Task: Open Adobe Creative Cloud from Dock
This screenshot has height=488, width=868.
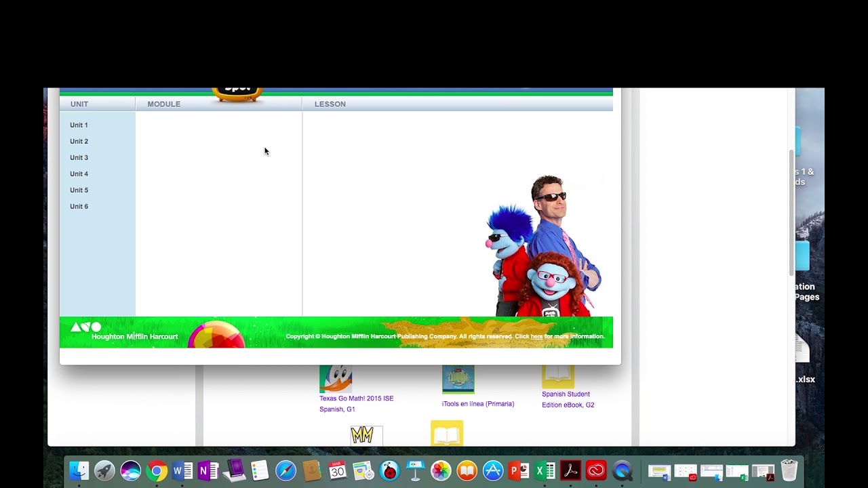Action: [x=596, y=470]
